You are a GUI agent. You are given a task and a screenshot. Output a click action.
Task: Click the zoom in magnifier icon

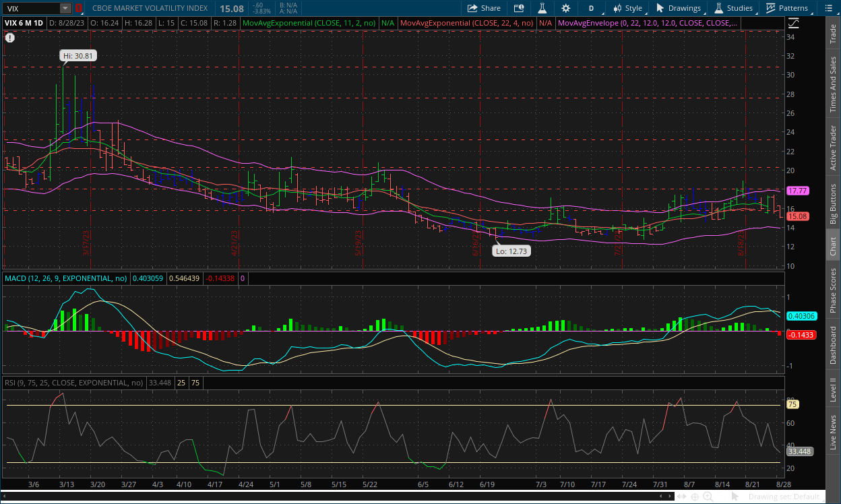[709, 497]
